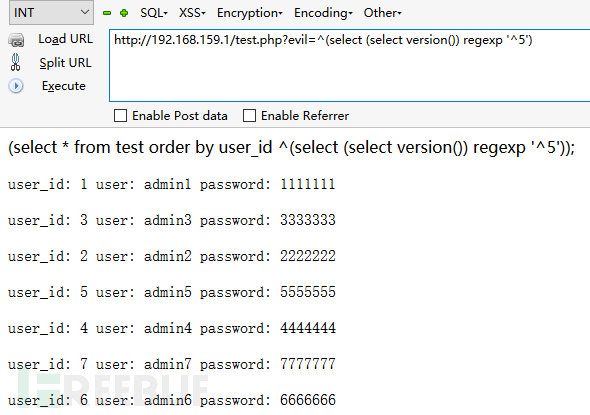This screenshot has width=590, height=415.
Task: Click the green minus icon
Action: (x=107, y=13)
